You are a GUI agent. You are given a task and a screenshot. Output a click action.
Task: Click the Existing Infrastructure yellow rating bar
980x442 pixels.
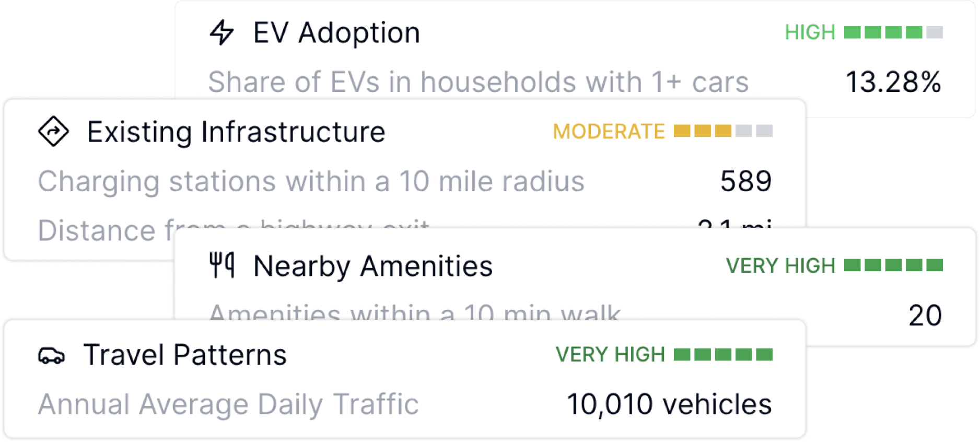(x=723, y=131)
